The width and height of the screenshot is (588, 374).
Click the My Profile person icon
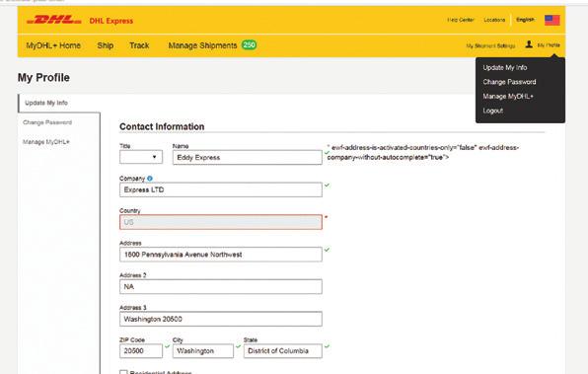[x=529, y=44]
